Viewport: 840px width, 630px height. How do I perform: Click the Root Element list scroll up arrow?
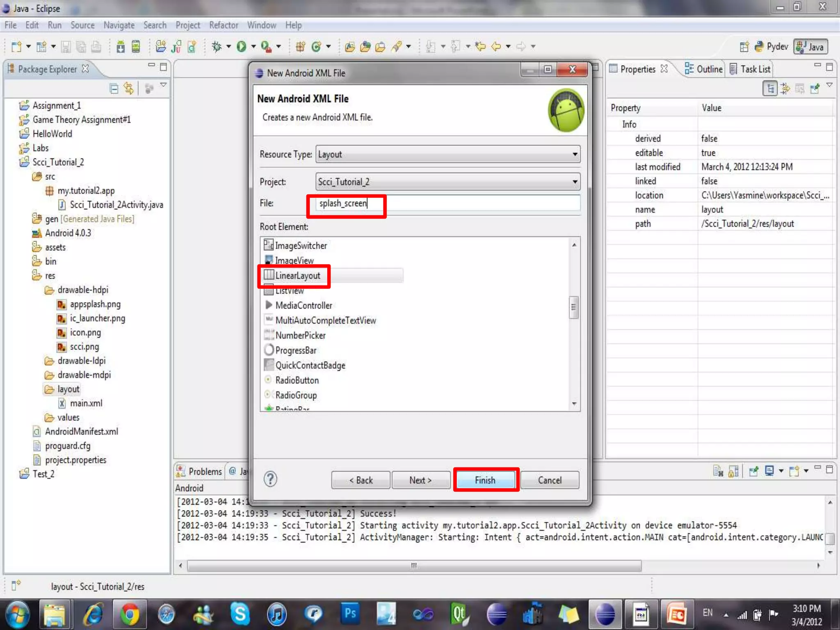tap(574, 245)
